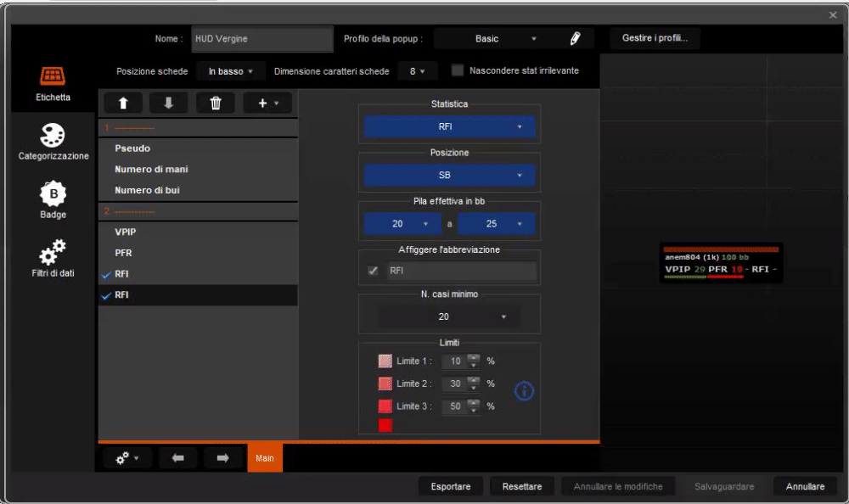
Task: Open Posizione schede In basso dropdown
Action: (x=231, y=71)
